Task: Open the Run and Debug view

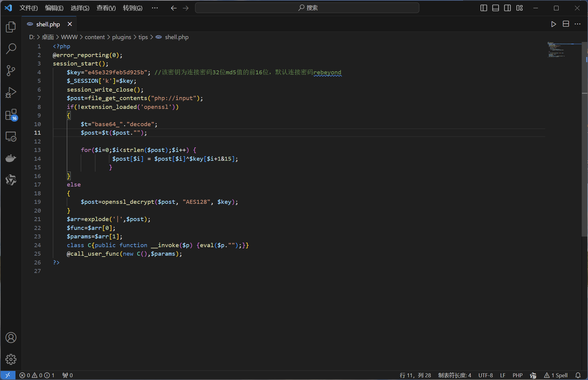Action: coord(11,92)
